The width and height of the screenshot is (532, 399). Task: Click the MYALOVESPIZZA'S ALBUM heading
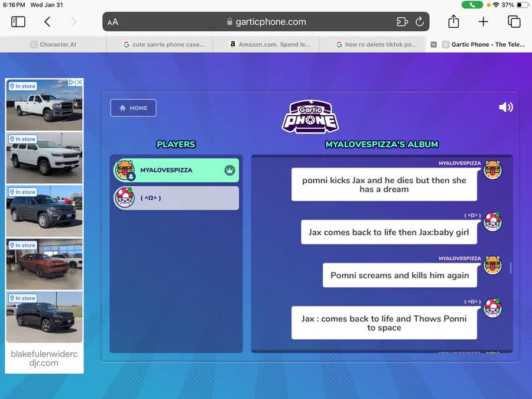(x=382, y=145)
